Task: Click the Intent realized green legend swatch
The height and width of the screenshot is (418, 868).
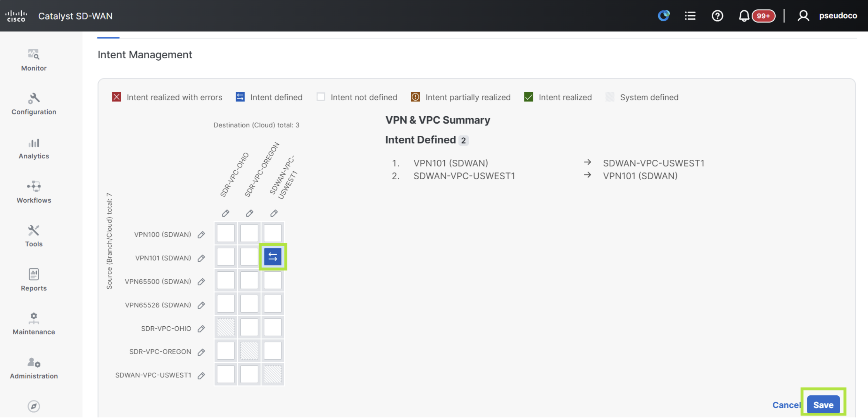Action: (528, 97)
